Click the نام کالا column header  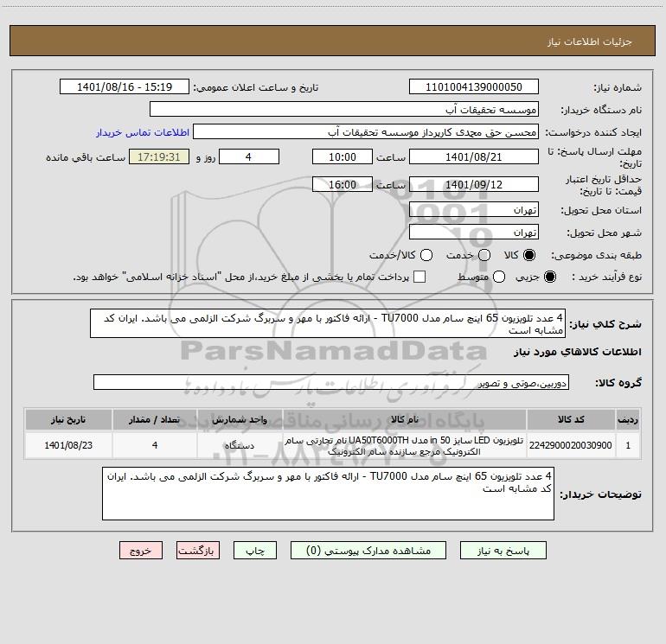pos(405,419)
